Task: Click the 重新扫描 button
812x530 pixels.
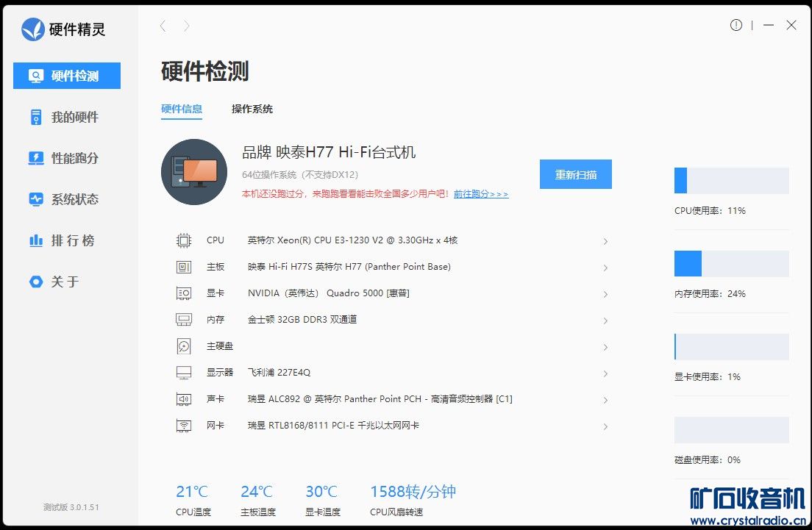Action: 576,174
